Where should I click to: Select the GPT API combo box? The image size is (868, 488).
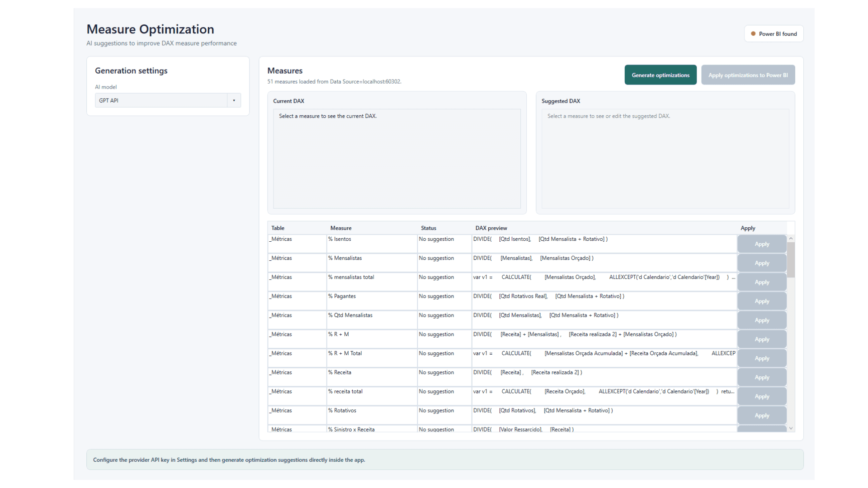click(x=168, y=100)
